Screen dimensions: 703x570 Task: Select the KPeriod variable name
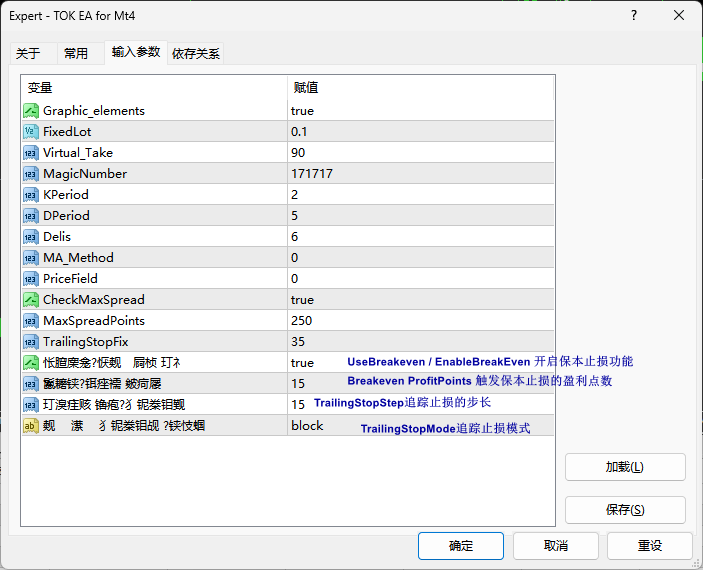(66, 195)
